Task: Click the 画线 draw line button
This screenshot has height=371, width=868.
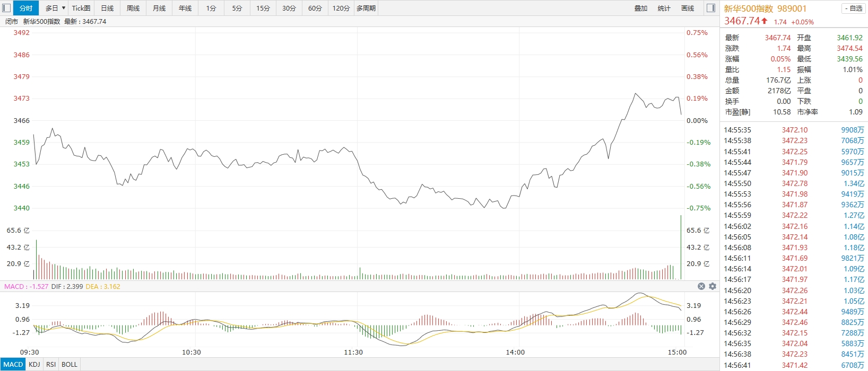Action: click(x=688, y=8)
